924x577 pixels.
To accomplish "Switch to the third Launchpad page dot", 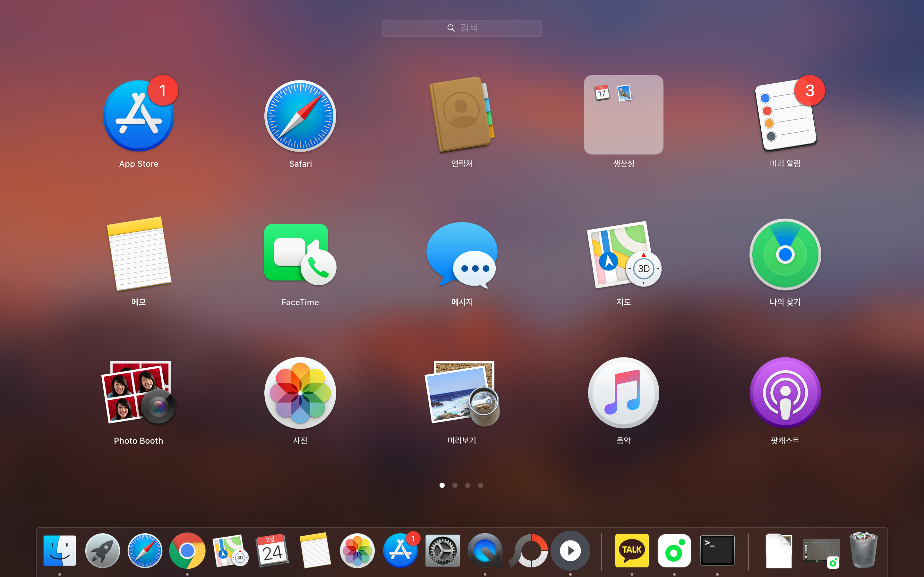I will (x=468, y=485).
